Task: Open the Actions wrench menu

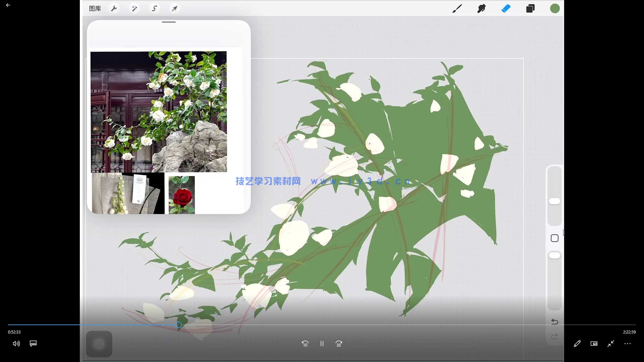Action: (114, 8)
